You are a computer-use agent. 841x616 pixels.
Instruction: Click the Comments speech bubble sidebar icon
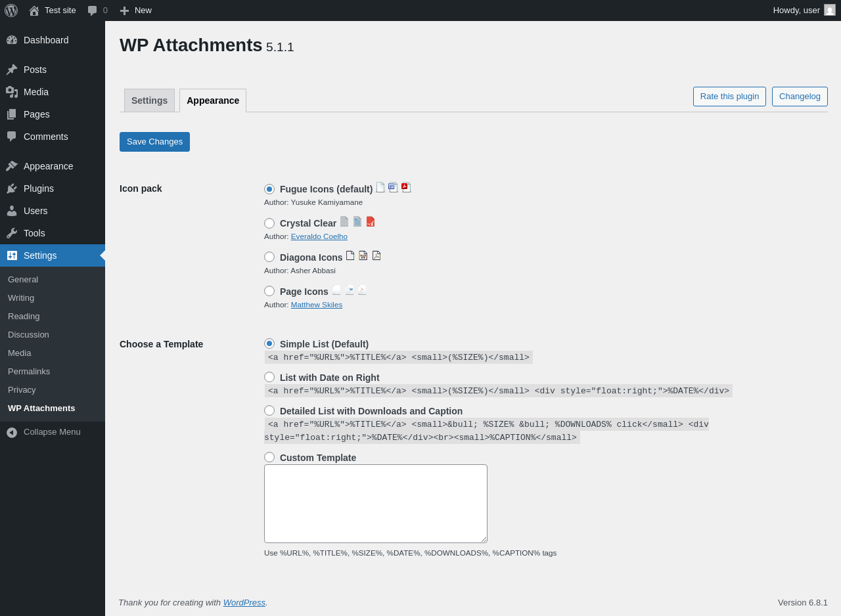click(x=12, y=137)
